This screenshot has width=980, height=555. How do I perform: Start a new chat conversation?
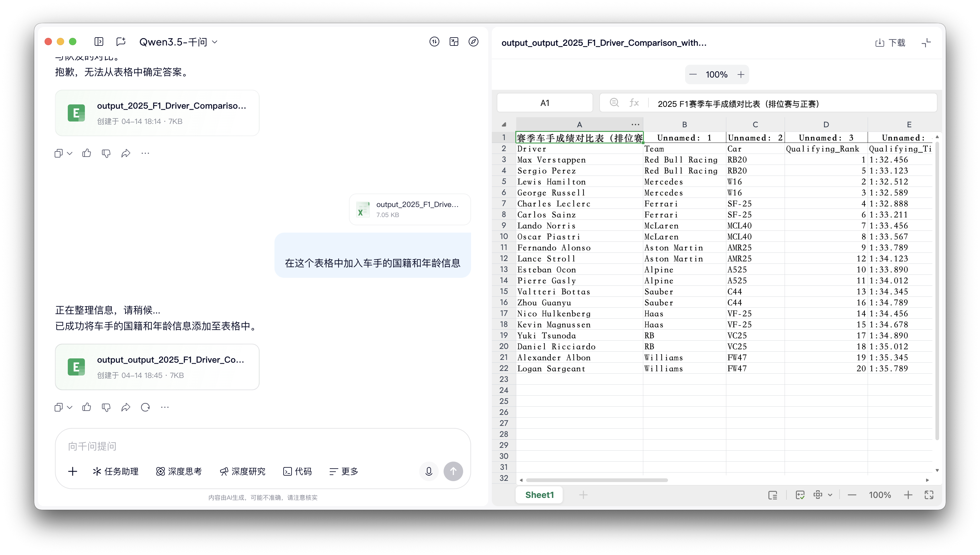pos(121,42)
